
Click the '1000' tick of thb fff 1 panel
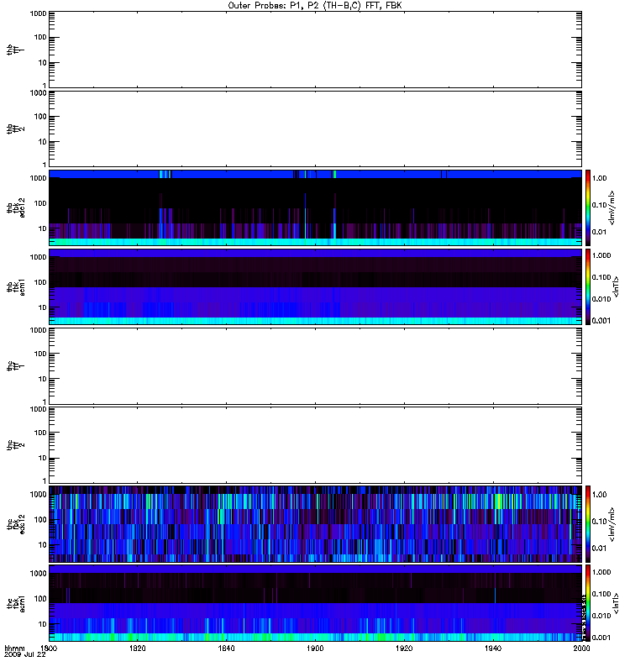pyautogui.click(x=38, y=13)
